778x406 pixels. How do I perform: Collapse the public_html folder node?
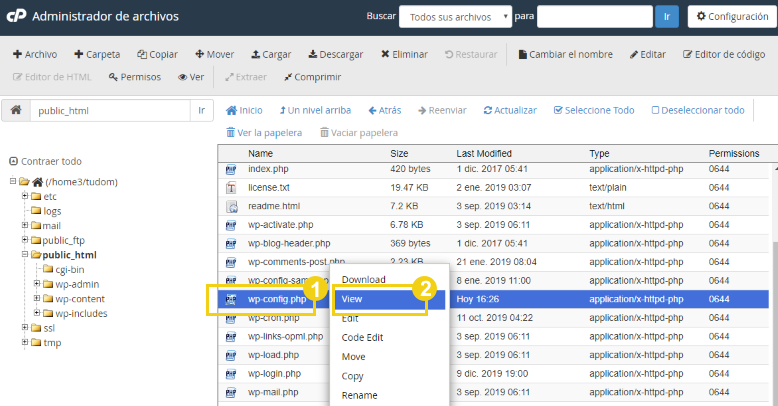pos(24,254)
